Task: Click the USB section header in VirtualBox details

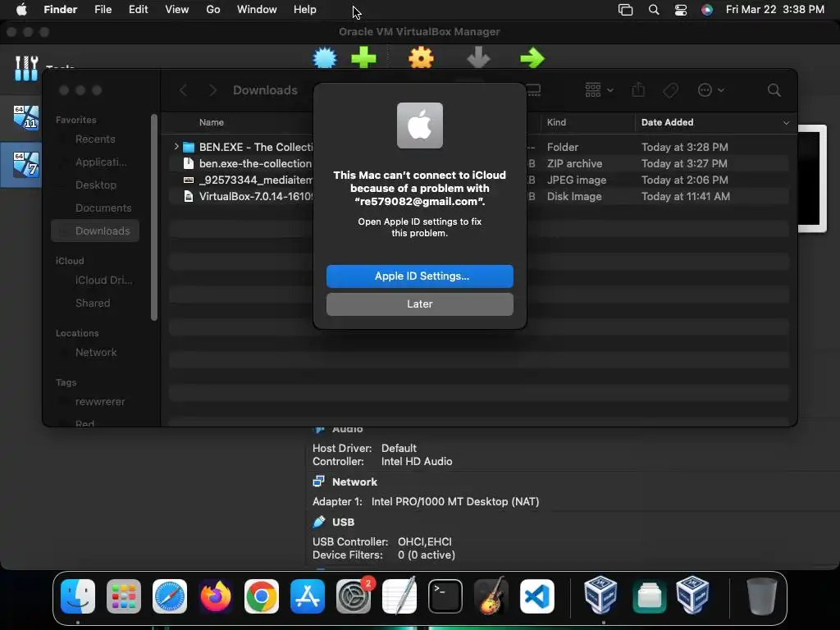Action: tap(343, 522)
